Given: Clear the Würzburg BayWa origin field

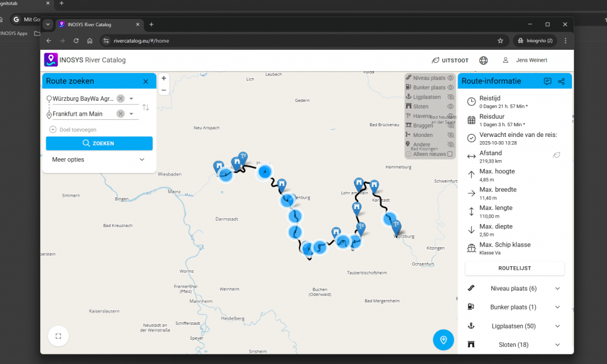Looking at the screenshot, I should [x=120, y=98].
